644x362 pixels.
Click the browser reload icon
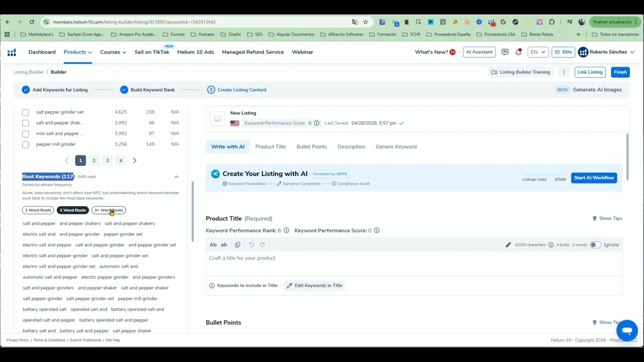pyautogui.click(x=32, y=22)
